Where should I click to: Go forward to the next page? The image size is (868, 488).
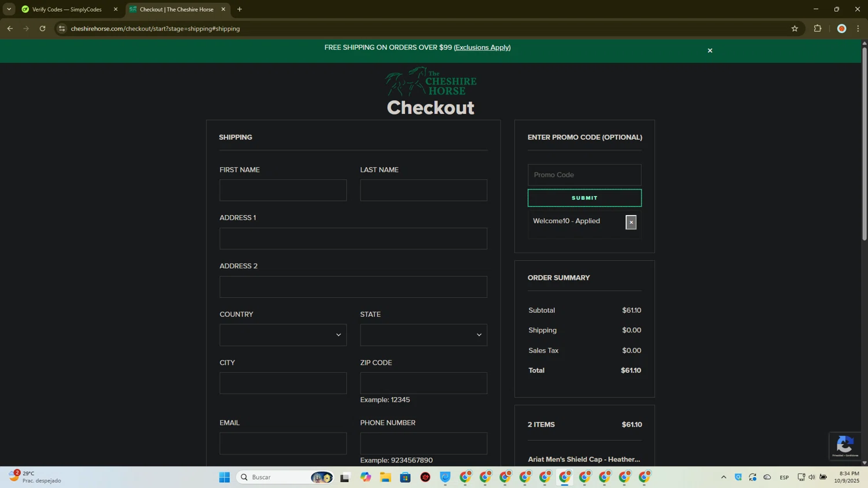[x=26, y=28]
